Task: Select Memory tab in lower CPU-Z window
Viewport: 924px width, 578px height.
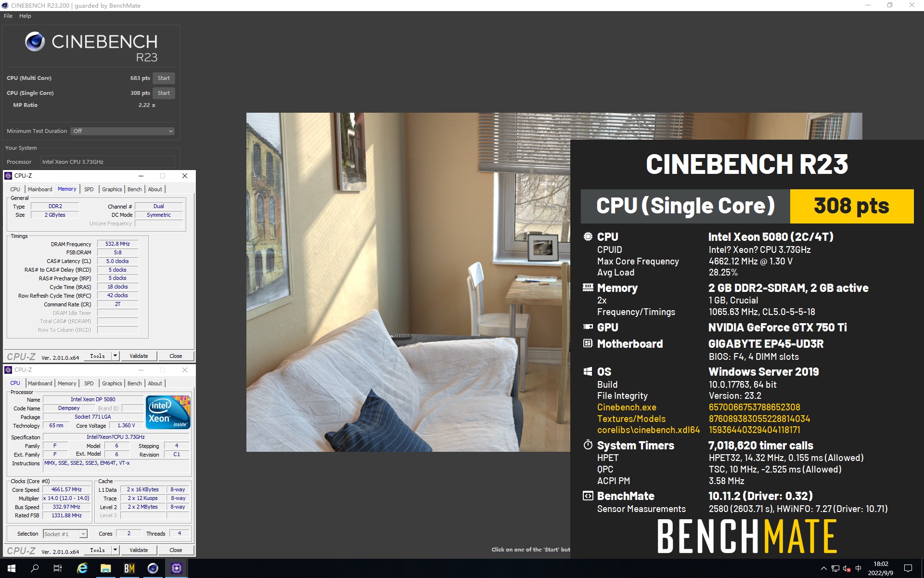Action: coord(67,383)
